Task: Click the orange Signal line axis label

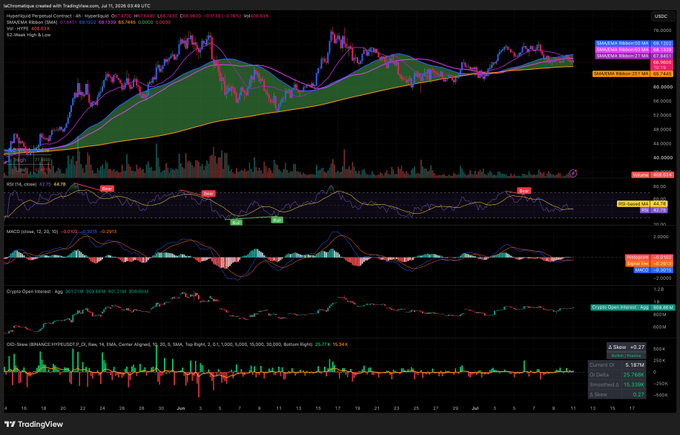Action: [x=649, y=263]
